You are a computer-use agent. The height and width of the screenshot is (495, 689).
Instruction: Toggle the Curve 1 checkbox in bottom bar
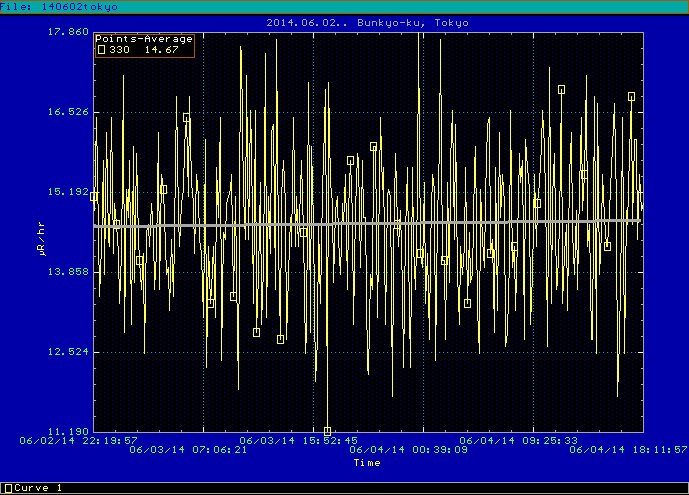coord(7,488)
